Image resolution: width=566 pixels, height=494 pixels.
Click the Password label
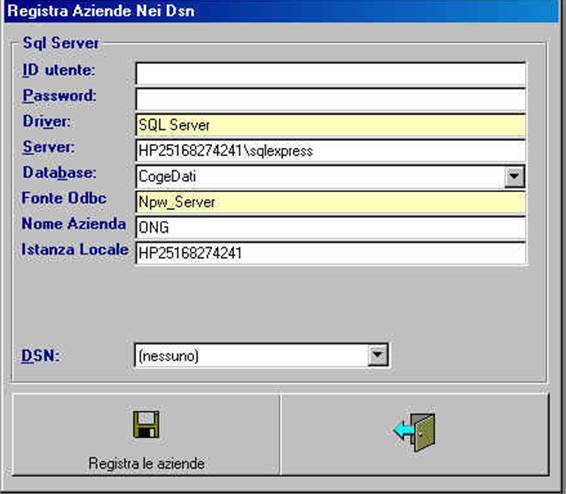(59, 96)
